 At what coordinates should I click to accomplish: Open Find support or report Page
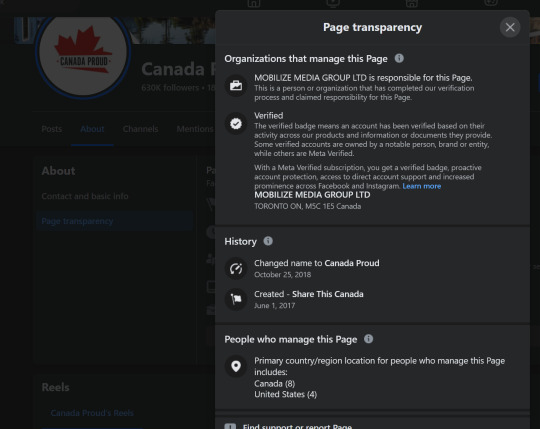(297, 426)
